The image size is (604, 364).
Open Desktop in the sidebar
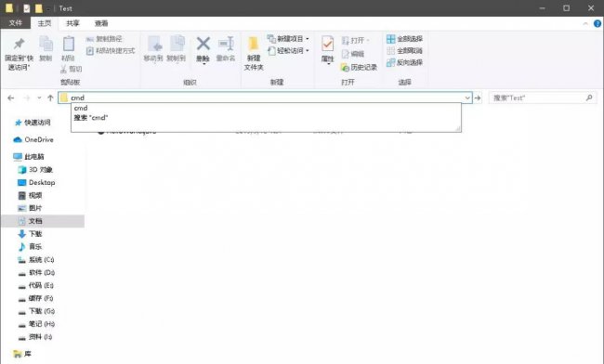click(36, 182)
